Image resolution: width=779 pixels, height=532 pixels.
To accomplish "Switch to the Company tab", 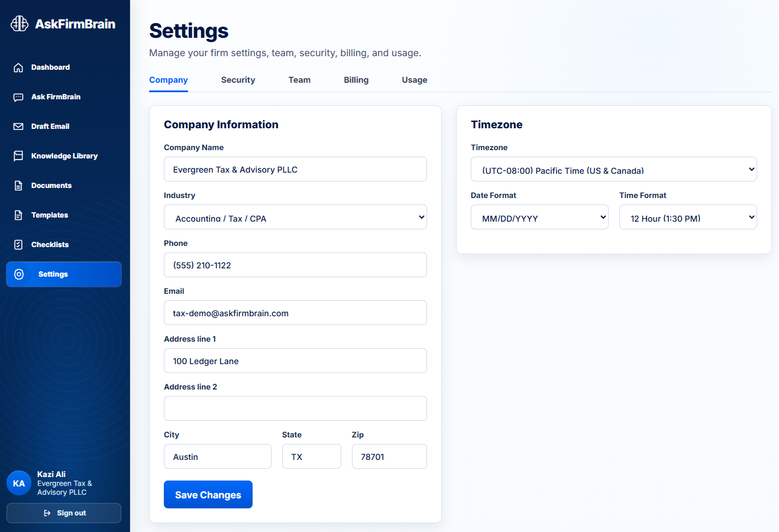I will click(169, 80).
